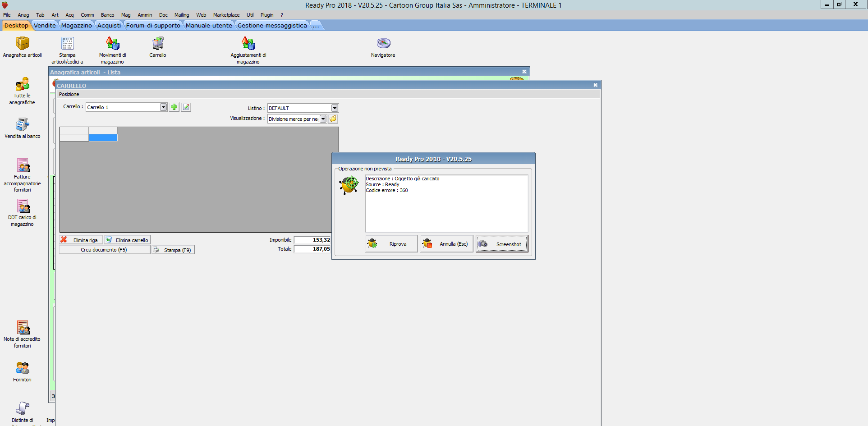This screenshot has height=426, width=868.
Task: Launch the Navigatore icon
Action: [x=383, y=47]
